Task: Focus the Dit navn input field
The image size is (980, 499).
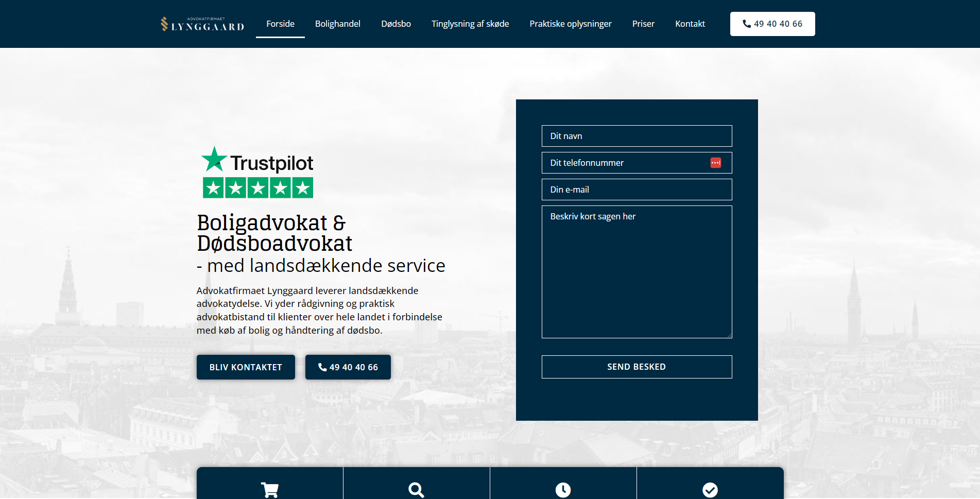Action: coord(637,136)
